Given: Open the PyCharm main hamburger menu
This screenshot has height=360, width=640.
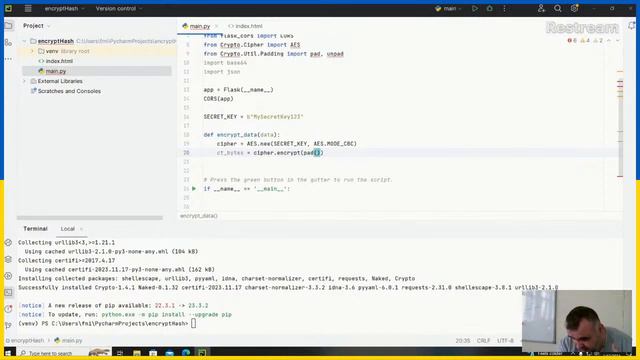Looking at the screenshot, I should 28,8.
